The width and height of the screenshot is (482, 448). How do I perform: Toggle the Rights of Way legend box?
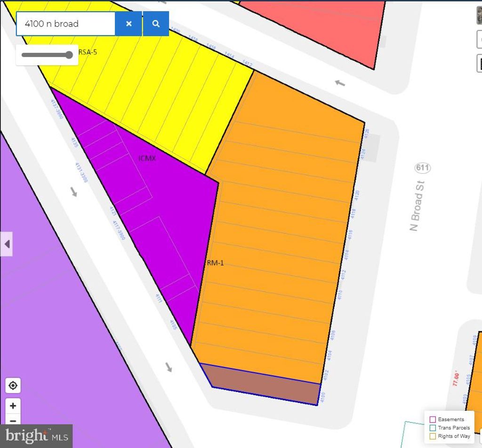click(x=433, y=436)
